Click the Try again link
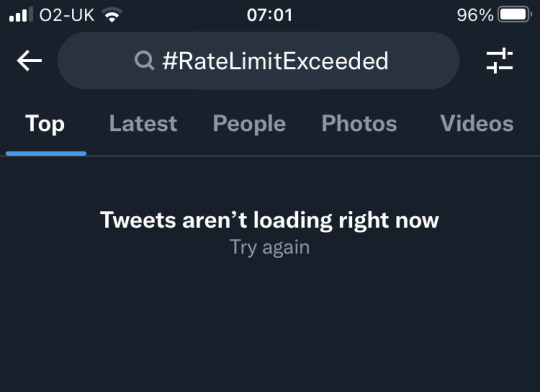This screenshot has height=392, width=540. click(x=270, y=247)
